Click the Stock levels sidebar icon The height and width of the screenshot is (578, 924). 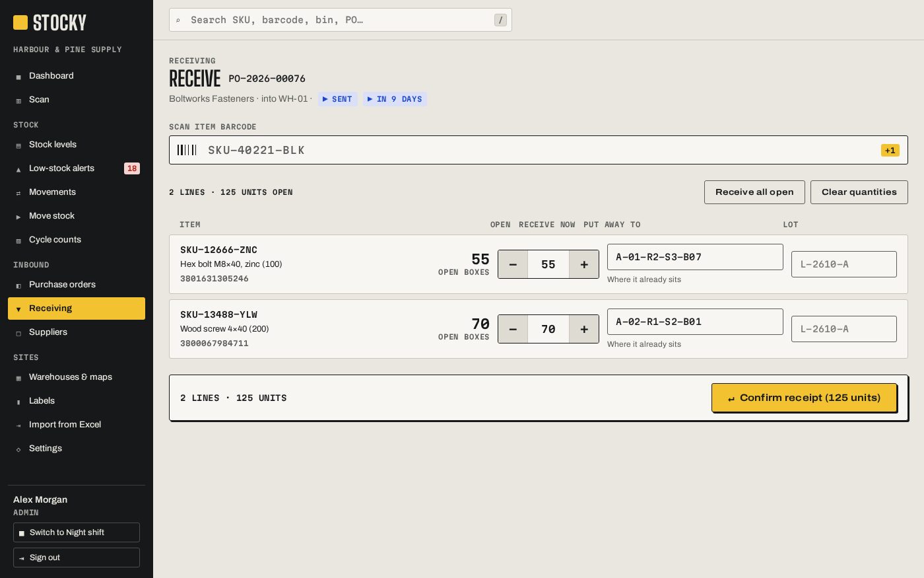(x=18, y=145)
